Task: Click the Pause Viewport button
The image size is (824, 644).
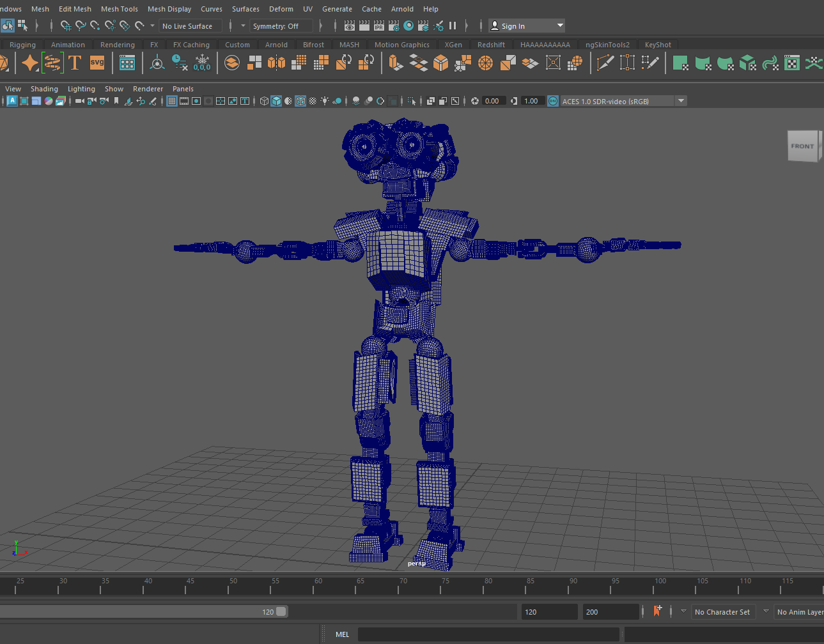Action: [453, 26]
